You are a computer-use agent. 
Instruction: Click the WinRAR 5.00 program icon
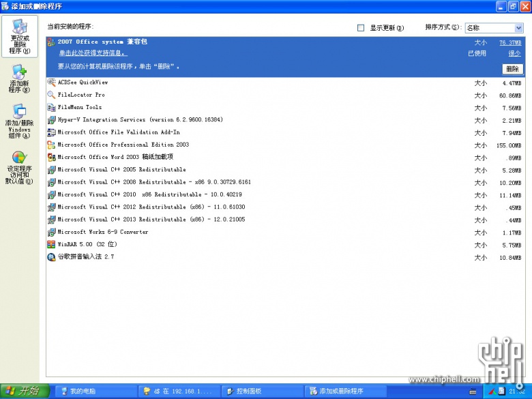[x=51, y=244]
